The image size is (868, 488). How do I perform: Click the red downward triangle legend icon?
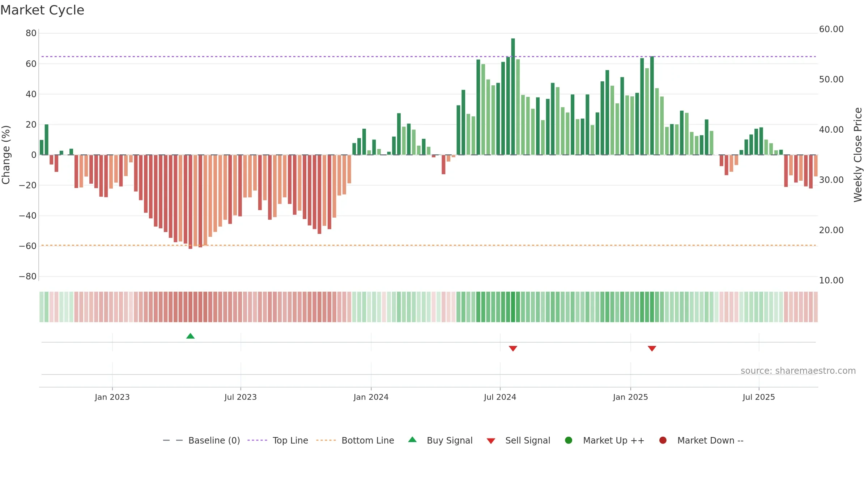point(491,441)
